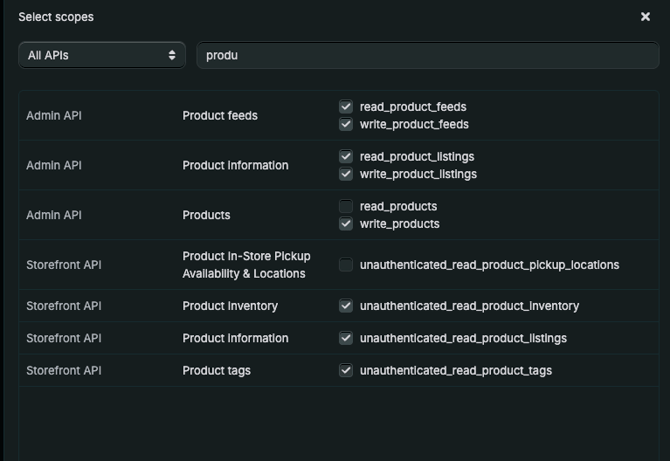Click 'Storefront API' in the Product tags row
The image size is (670, 461).
tap(64, 370)
